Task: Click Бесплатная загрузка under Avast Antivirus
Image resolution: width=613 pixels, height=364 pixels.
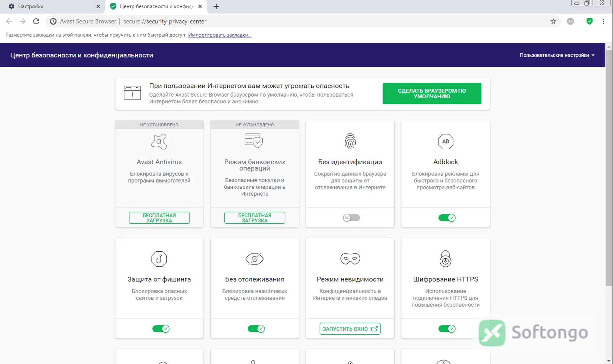Action: 159,218
